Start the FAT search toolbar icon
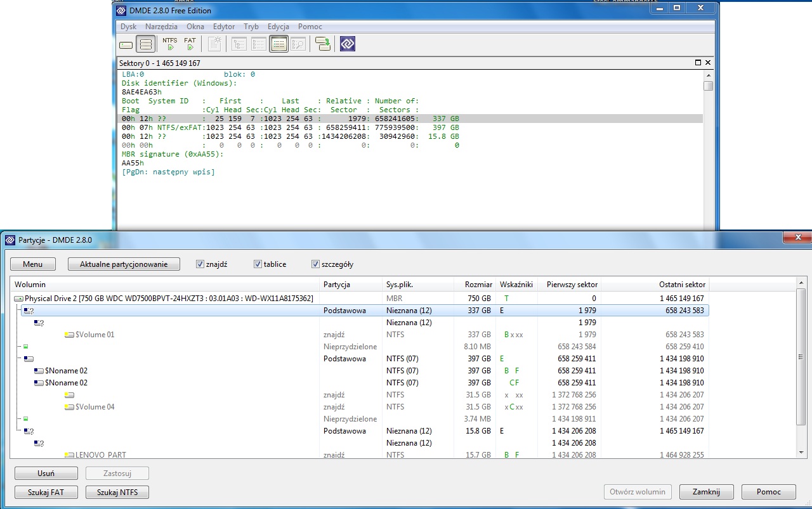Image resolution: width=812 pixels, height=509 pixels. [x=190, y=44]
